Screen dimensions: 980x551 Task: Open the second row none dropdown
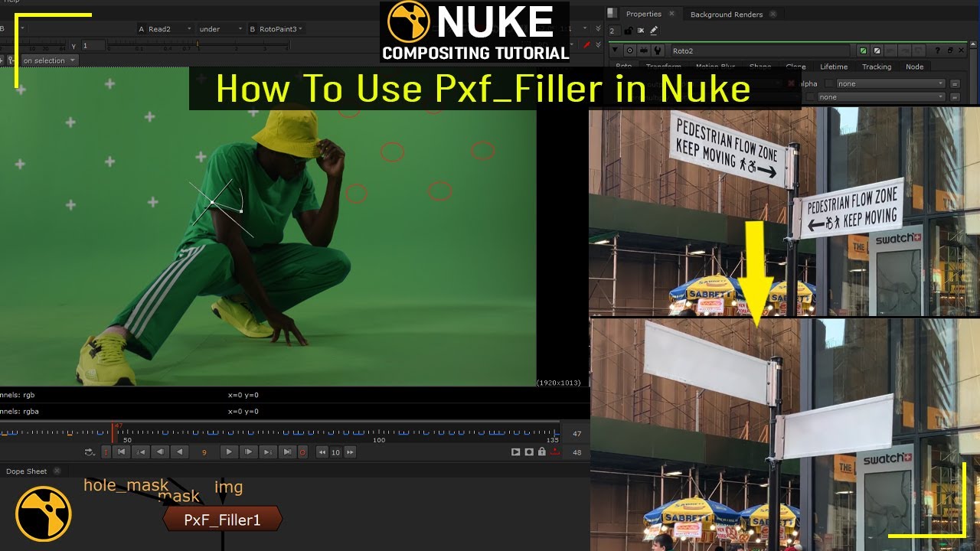[882, 97]
